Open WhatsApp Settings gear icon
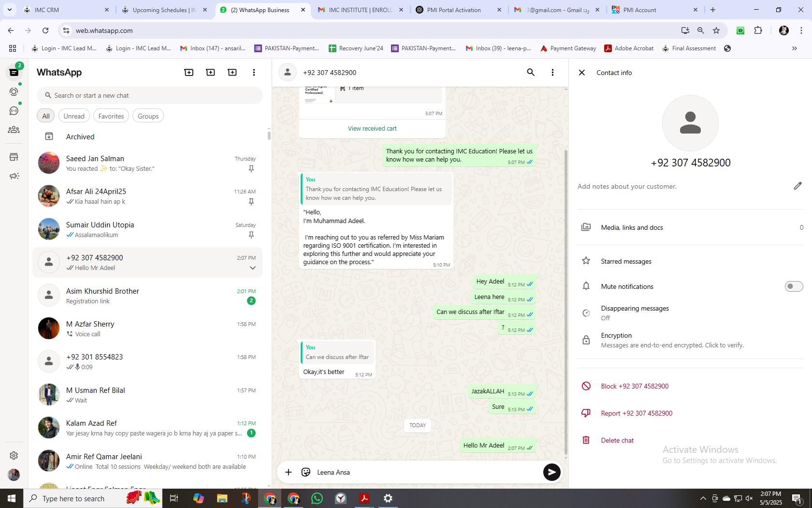The height and width of the screenshot is (508, 812). pyautogui.click(x=14, y=455)
